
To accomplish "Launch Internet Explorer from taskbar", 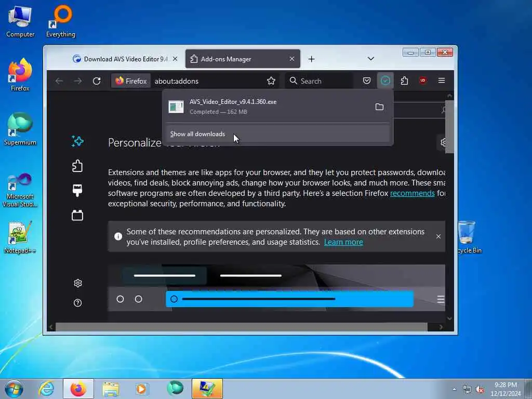I will click(x=46, y=389).
